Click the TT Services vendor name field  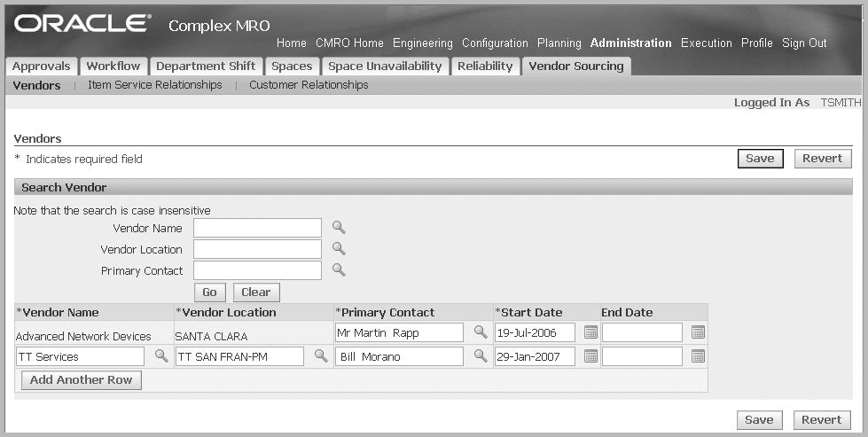click(x=81, y=357)
